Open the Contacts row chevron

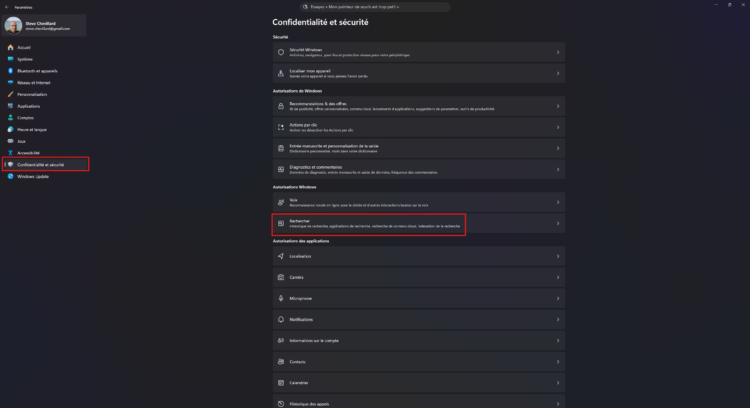pos(558,362)
